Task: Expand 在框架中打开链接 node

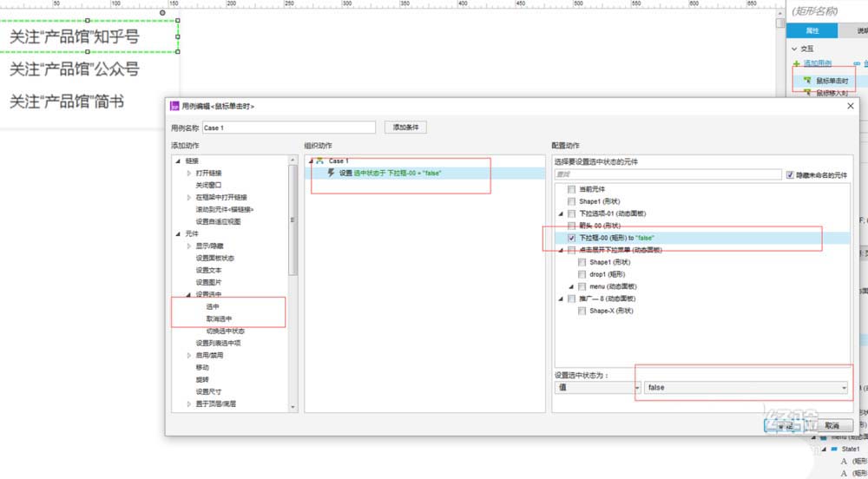Action: [188, 198]
